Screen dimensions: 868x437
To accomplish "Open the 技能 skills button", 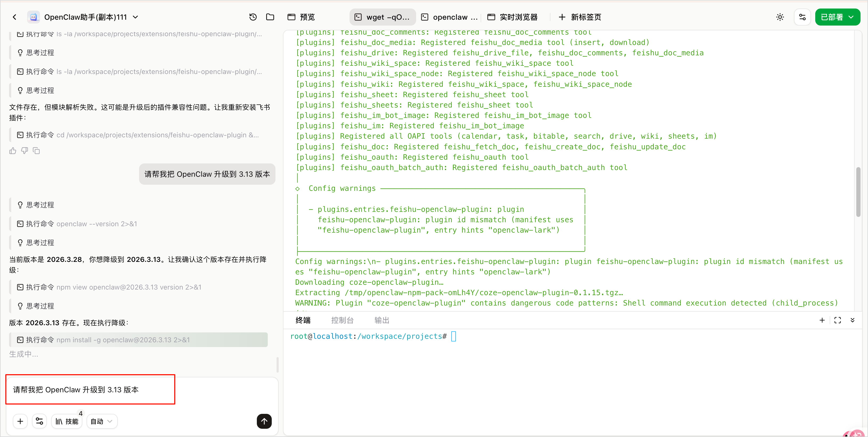I will (67, 421).
